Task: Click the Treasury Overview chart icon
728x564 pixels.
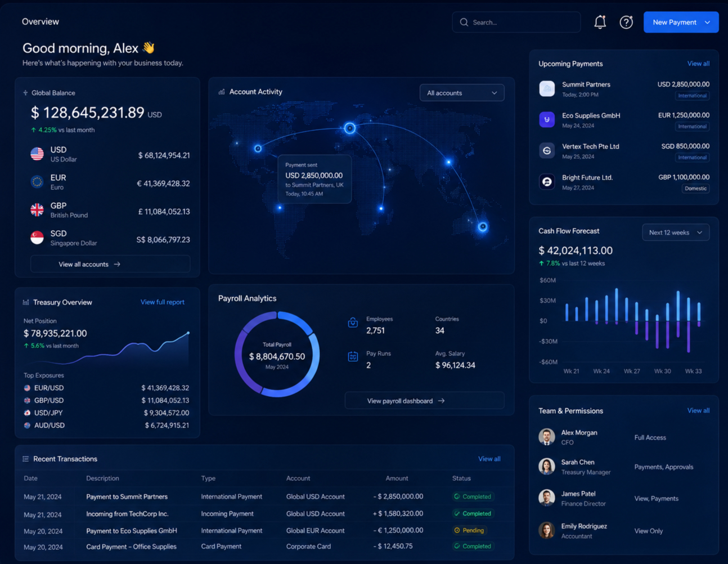Action: 26,302
